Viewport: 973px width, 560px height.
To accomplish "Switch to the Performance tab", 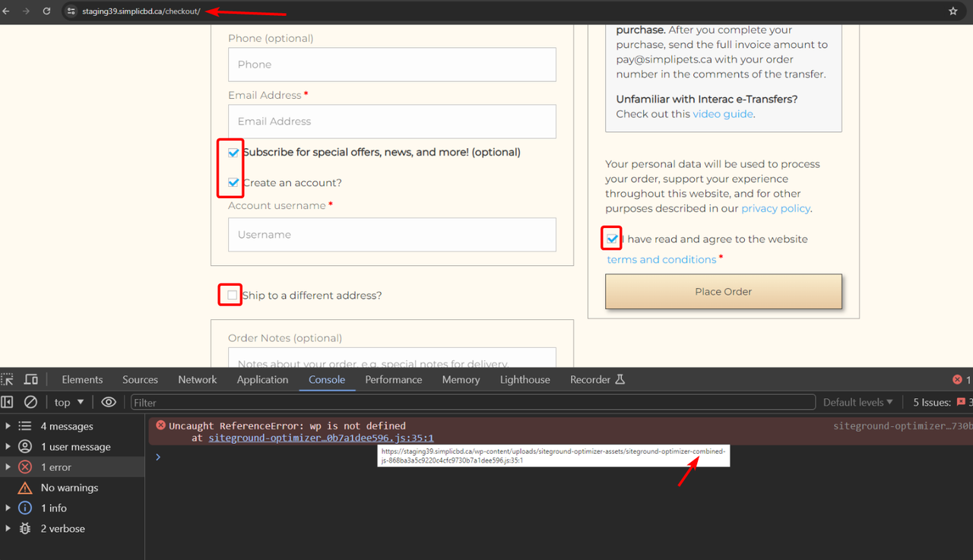I will [394, 379].
